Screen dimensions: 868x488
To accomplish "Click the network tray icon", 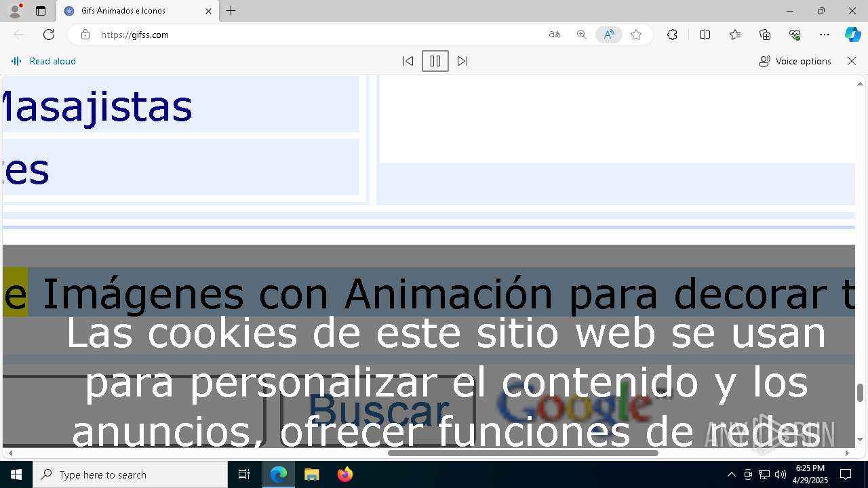I will coord(764,474).
